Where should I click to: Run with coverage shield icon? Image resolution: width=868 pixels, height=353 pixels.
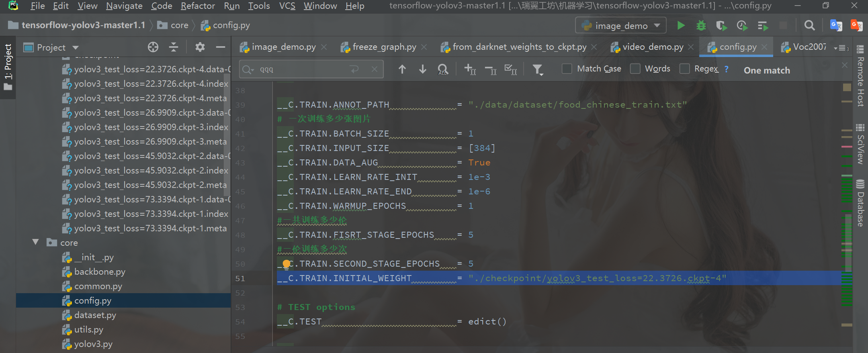(722, 26)
